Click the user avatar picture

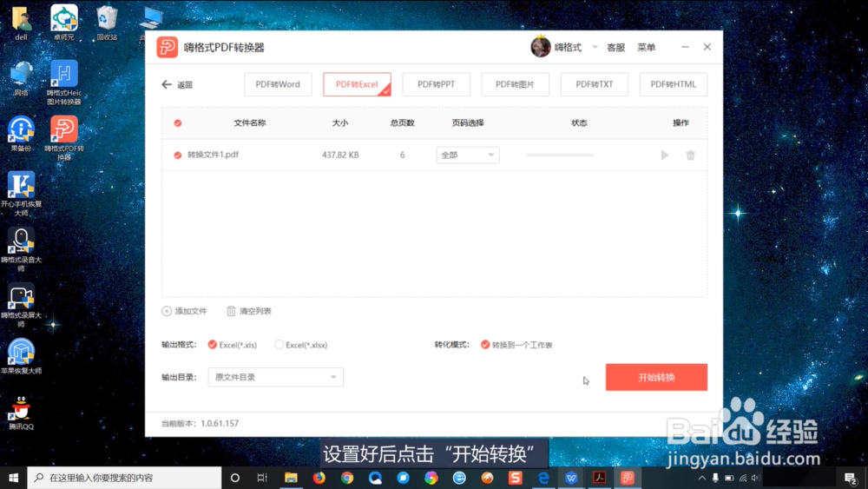click(x=541, y=47)
